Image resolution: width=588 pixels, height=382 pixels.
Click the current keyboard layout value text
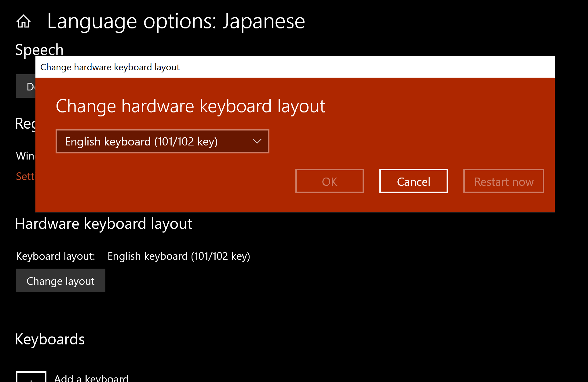[179, 256]
